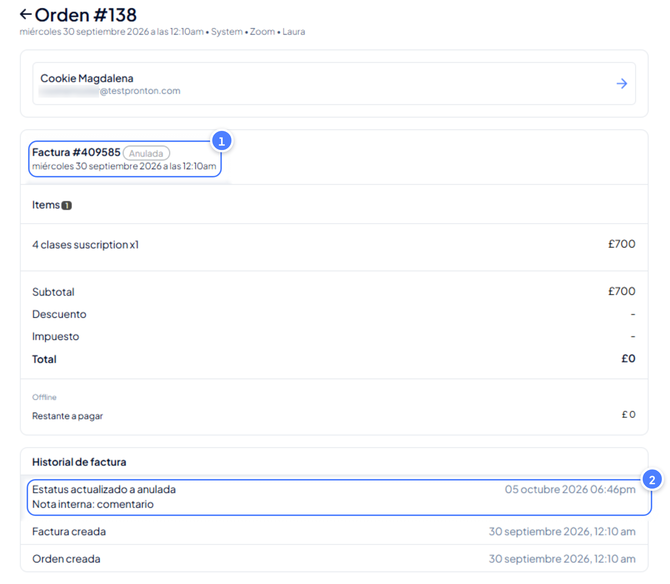Select the Orden creada history row
Screen dimensions: 670x584
(x=334, y=558)
